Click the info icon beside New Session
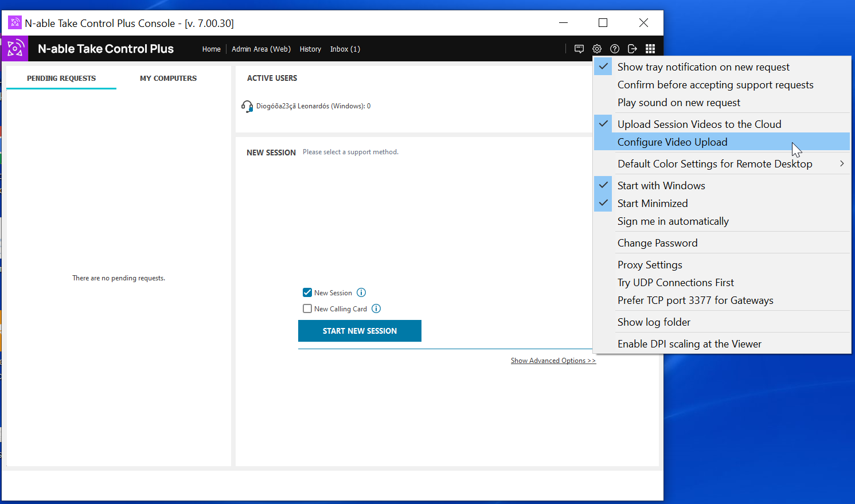The image size is (855, 504). [361, 292]
